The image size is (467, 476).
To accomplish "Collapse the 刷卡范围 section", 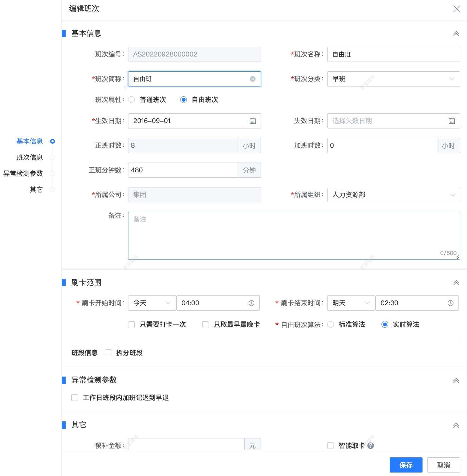I will click(x=456, y=283).
